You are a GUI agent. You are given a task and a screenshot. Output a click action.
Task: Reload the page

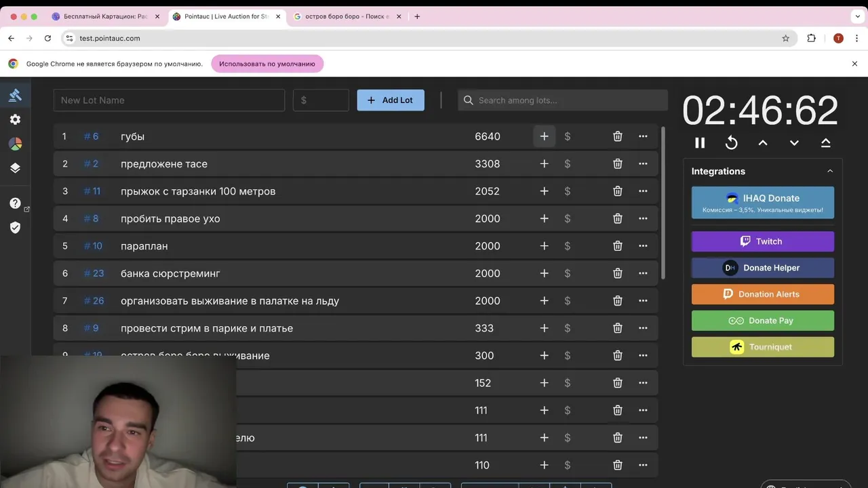(x=47, y=39)
